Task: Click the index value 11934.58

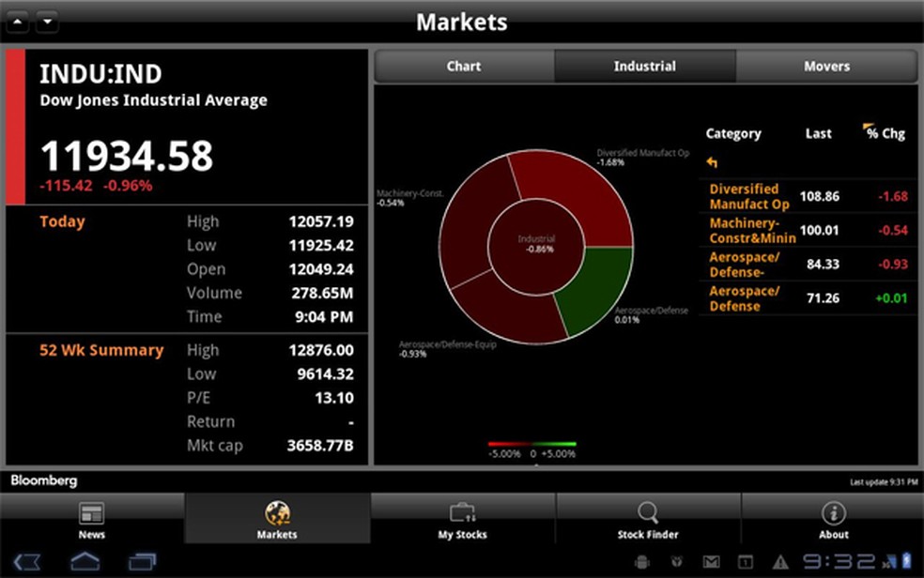Action: click(127, 156)
